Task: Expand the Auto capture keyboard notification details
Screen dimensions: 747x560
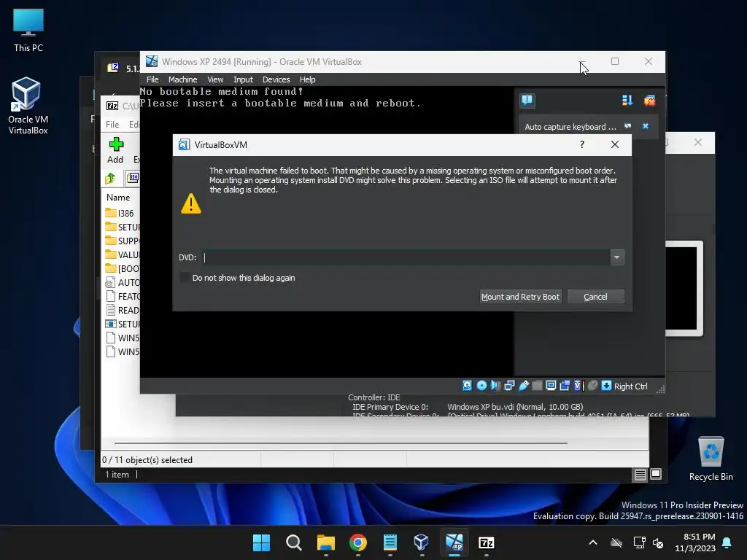Action: coord(628,126)
